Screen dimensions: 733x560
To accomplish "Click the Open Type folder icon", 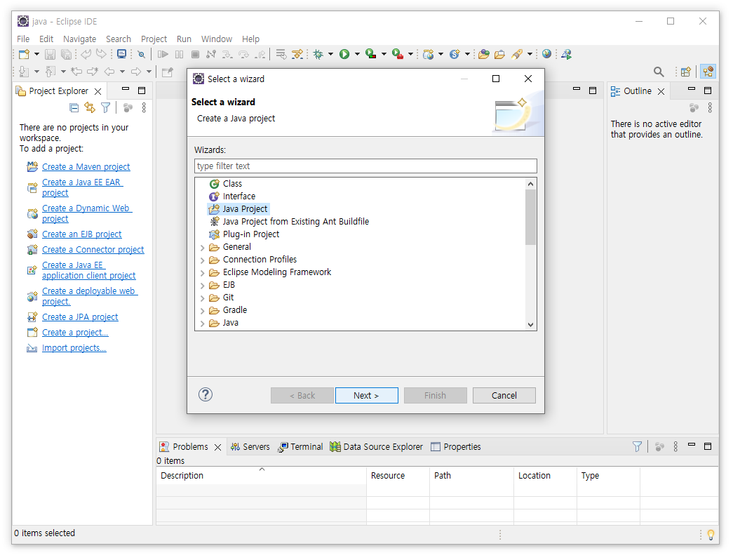I will pos(484,54).
